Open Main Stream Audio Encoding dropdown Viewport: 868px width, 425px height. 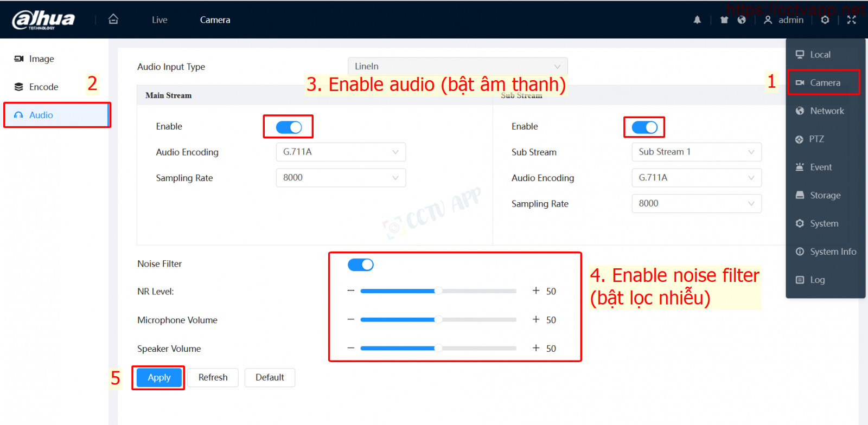(341, 152)
